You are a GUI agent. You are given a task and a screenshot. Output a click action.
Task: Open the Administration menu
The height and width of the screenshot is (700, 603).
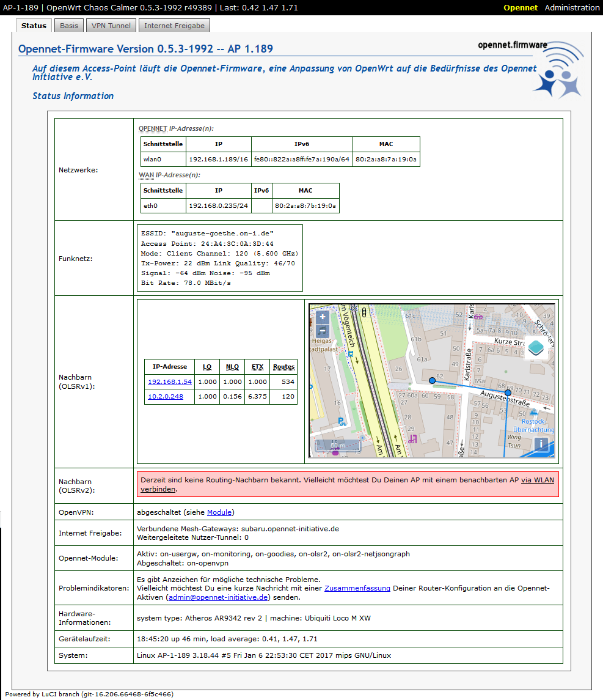coord(572,8)
